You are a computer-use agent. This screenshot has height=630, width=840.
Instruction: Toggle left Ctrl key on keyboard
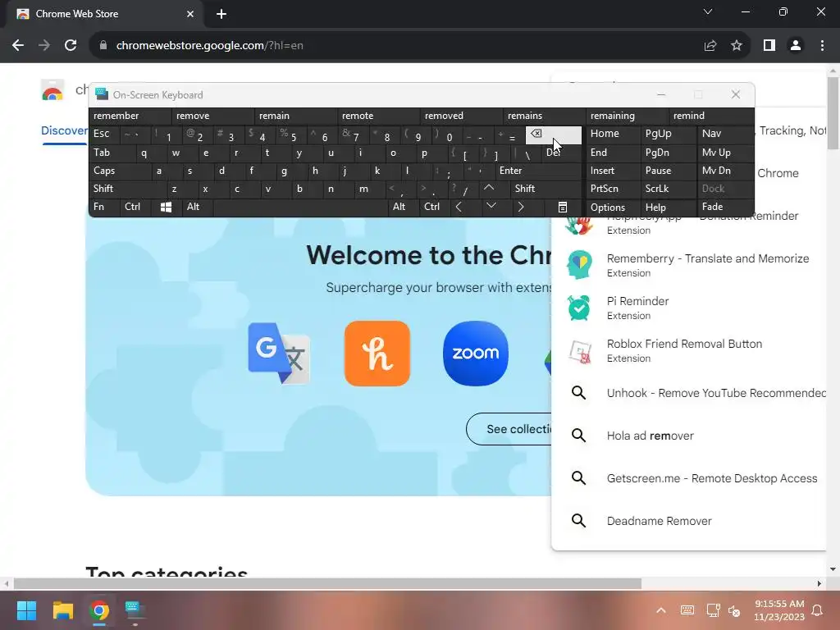click(135, 208)
